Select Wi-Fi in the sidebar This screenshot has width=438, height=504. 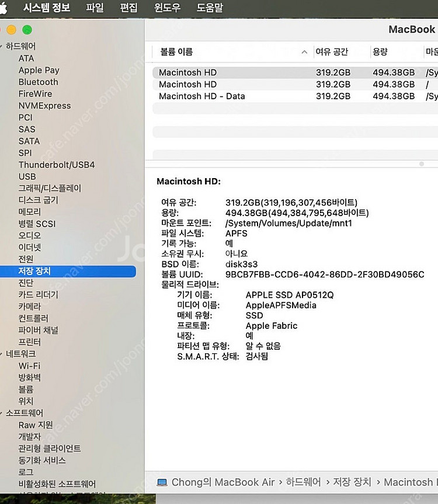coord(29,366)
